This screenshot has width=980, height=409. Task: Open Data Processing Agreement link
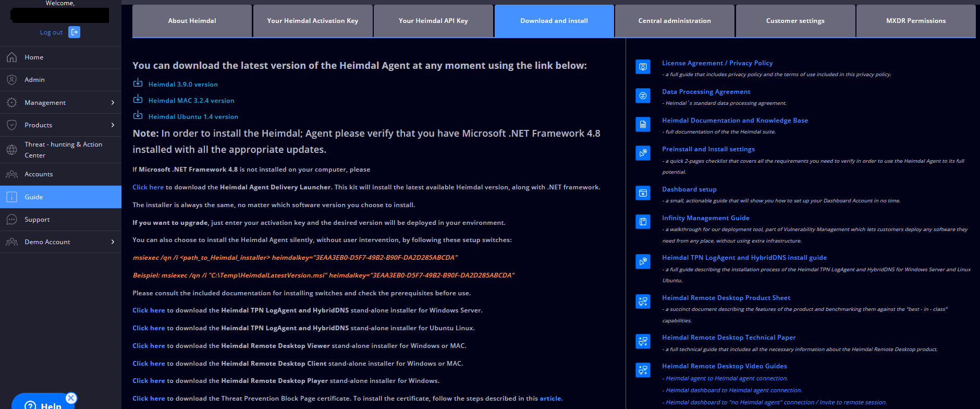(x=706, y=92)
